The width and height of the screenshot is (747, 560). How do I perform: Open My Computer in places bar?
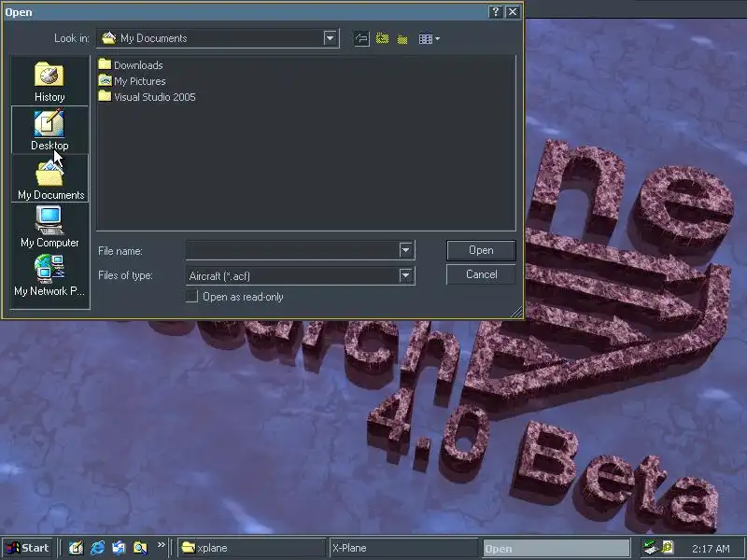(x=49, y=227)
